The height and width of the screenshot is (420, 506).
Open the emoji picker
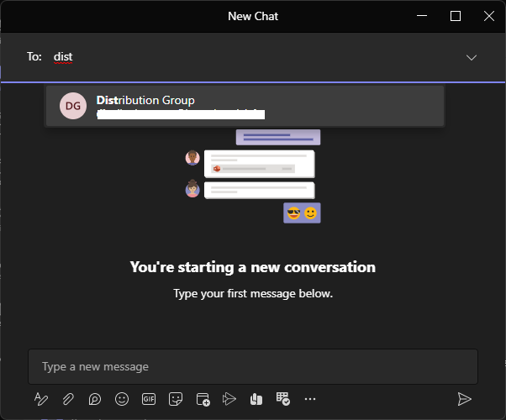[122, 398]
